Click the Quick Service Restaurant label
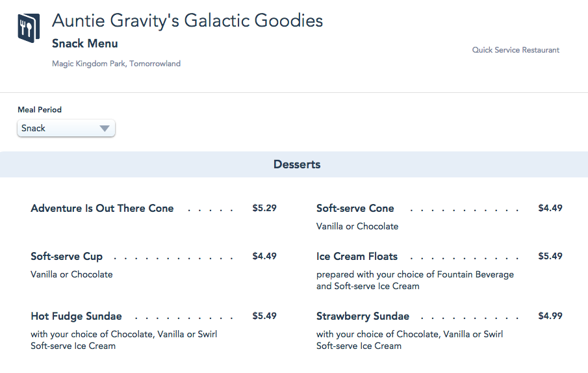The height and width of the screenshot is (373, 588). click(x=515, y=50)
